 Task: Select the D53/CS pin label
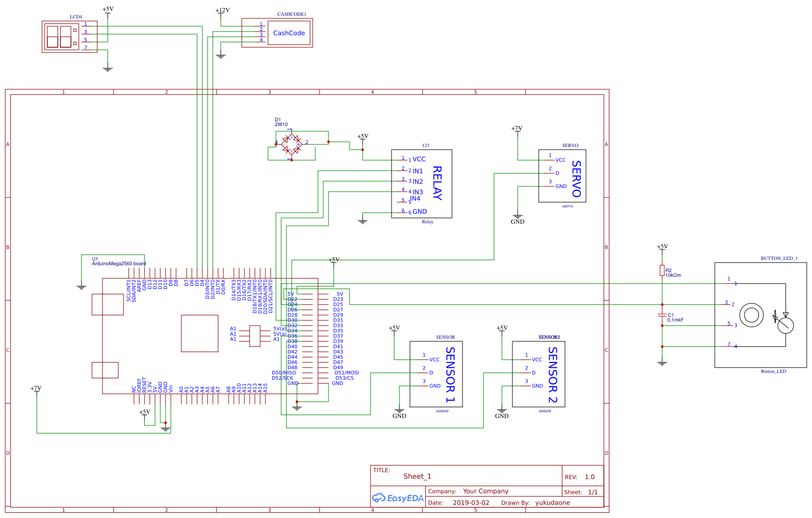click(x=345, y=378)
